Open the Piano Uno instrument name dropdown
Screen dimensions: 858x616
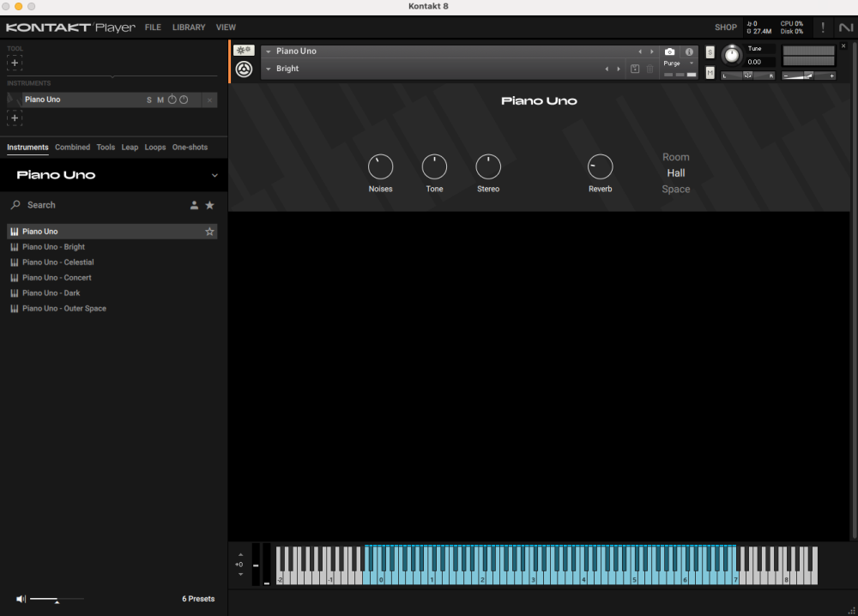point(268,51)
